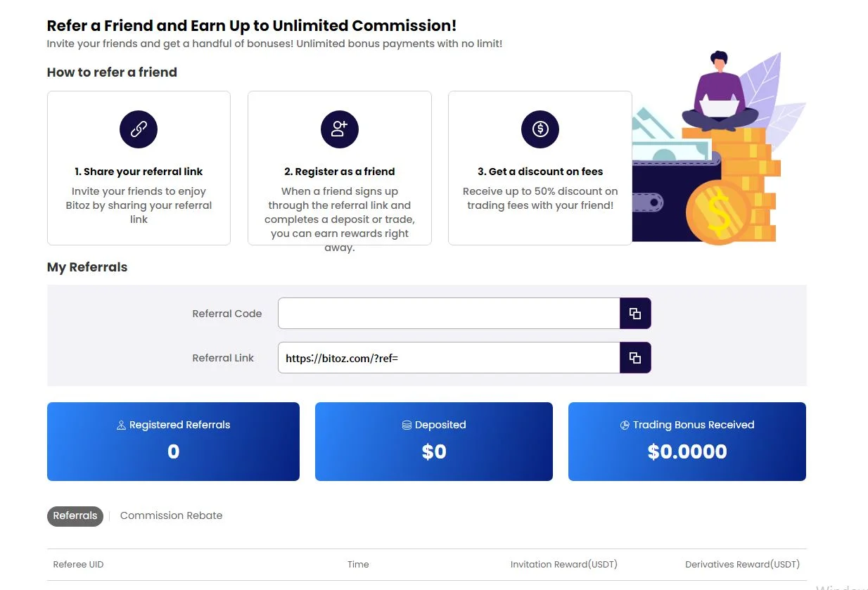
Task: Open the Deposited stat card
Action: tap(434, 442)
